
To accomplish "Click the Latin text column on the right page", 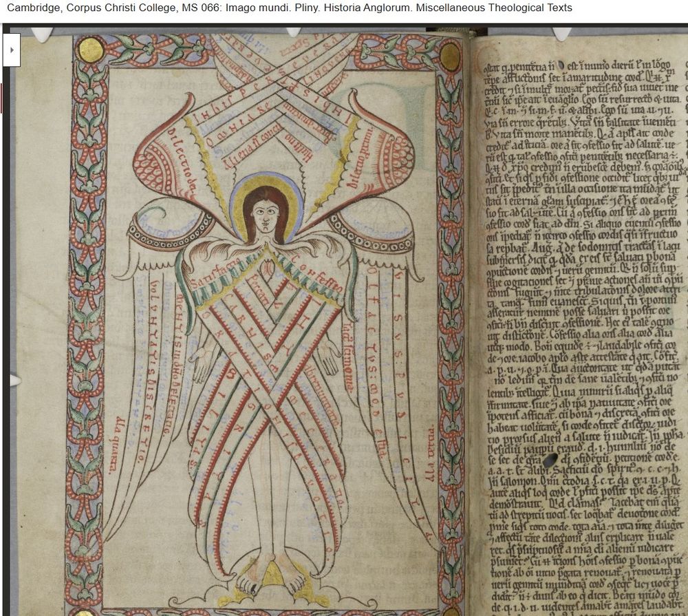I will click(585, 337).
